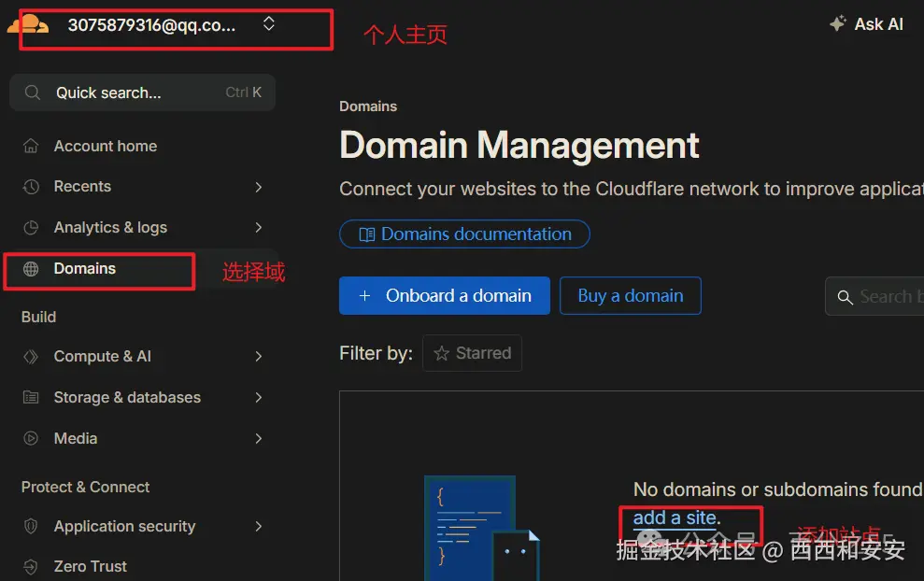Image resolution: width=924 pixels, height=581 pixels.
Task: Click the Protect & Connect section label
Action: [85, 488]
